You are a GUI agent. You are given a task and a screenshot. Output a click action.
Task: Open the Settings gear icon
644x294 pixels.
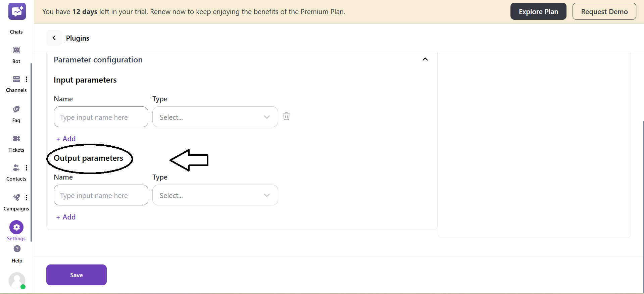(16, 228)
